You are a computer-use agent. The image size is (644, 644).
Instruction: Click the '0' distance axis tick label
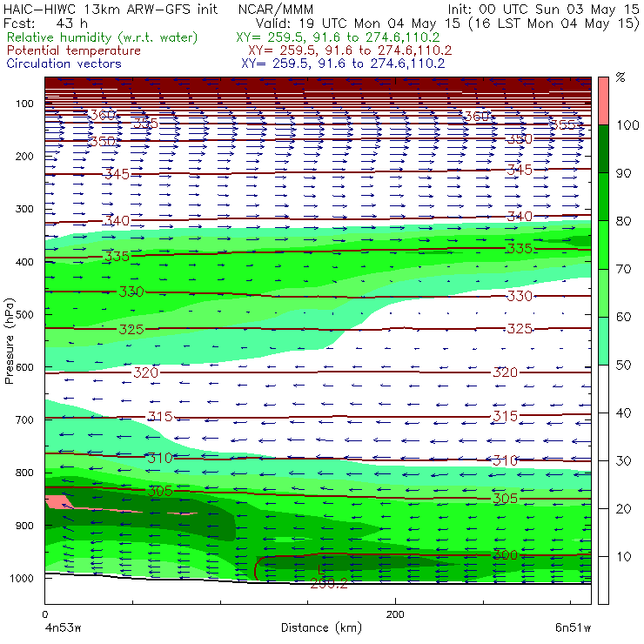[45, 614]
